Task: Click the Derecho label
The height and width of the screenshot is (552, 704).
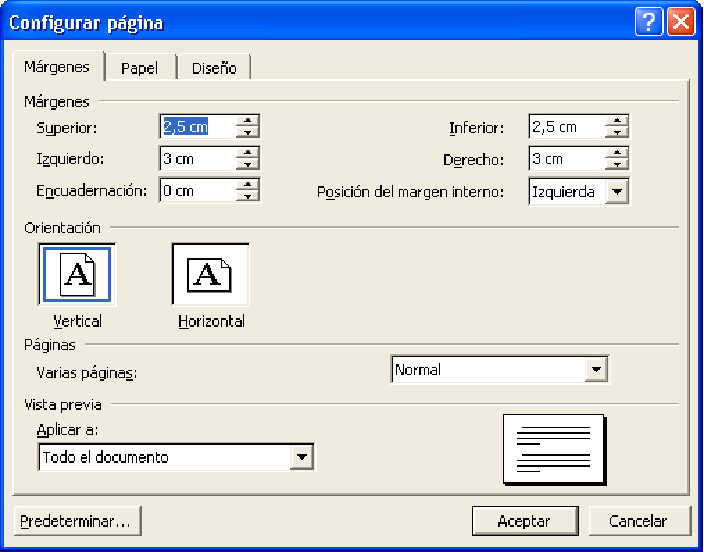Action: pyautogui.click(x=474, y=159)
